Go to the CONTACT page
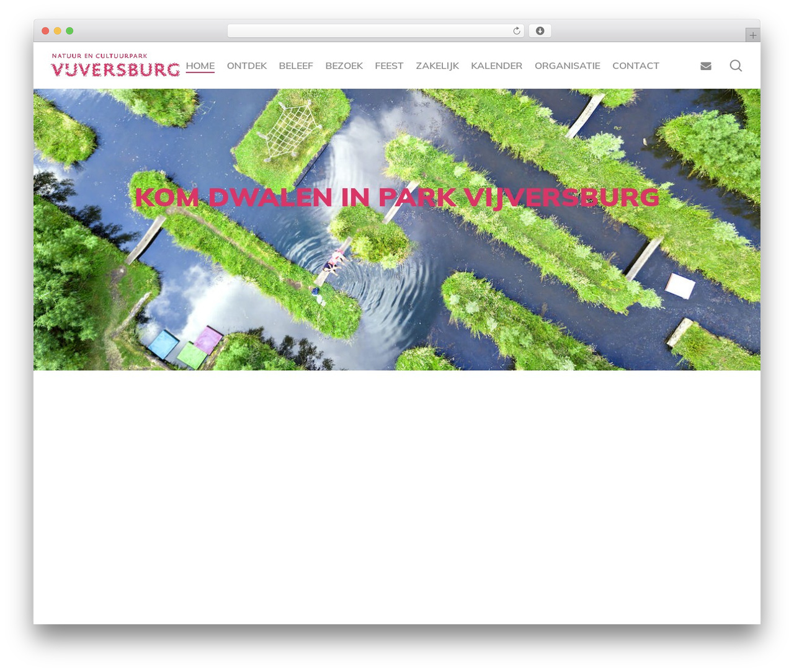This screenshot has height=672, width=794. 636,66
